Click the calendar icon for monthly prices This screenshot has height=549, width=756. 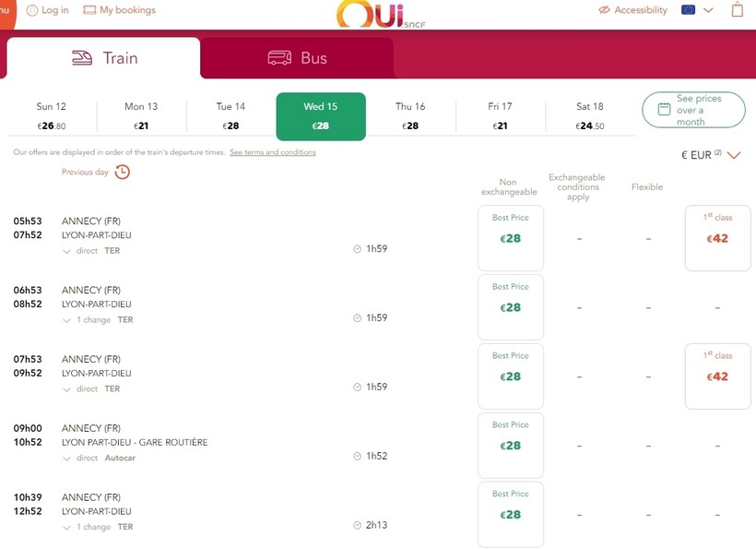(664, 109)
